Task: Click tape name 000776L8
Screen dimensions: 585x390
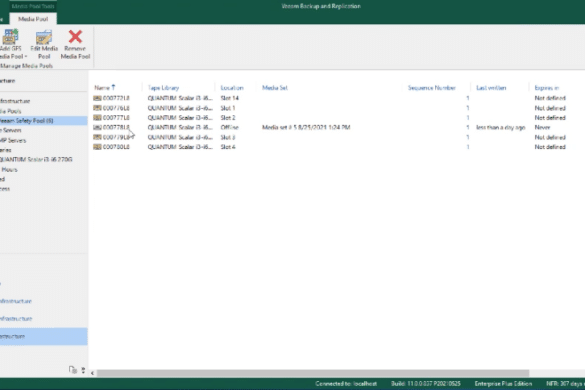Action: [x=116, y=108]
